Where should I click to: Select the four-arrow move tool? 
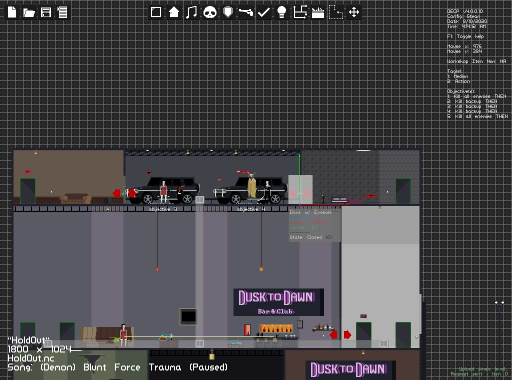point(354,12)
